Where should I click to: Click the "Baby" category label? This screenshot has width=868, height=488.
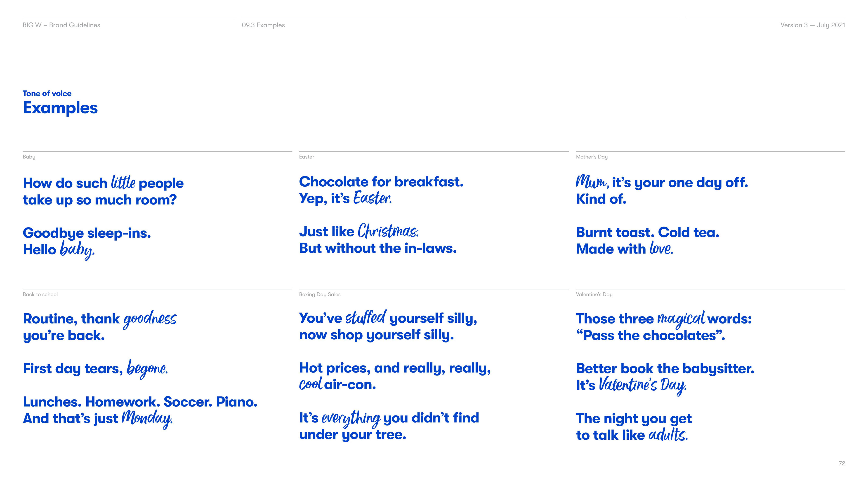(x=29, y=157)
